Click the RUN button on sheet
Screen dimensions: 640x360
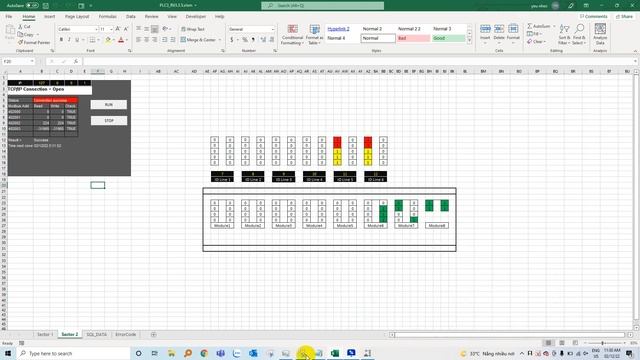(109, 105)
